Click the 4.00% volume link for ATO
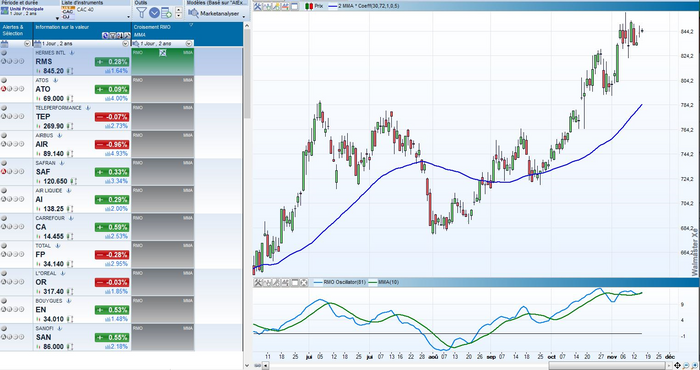 (x=117, y=98)
